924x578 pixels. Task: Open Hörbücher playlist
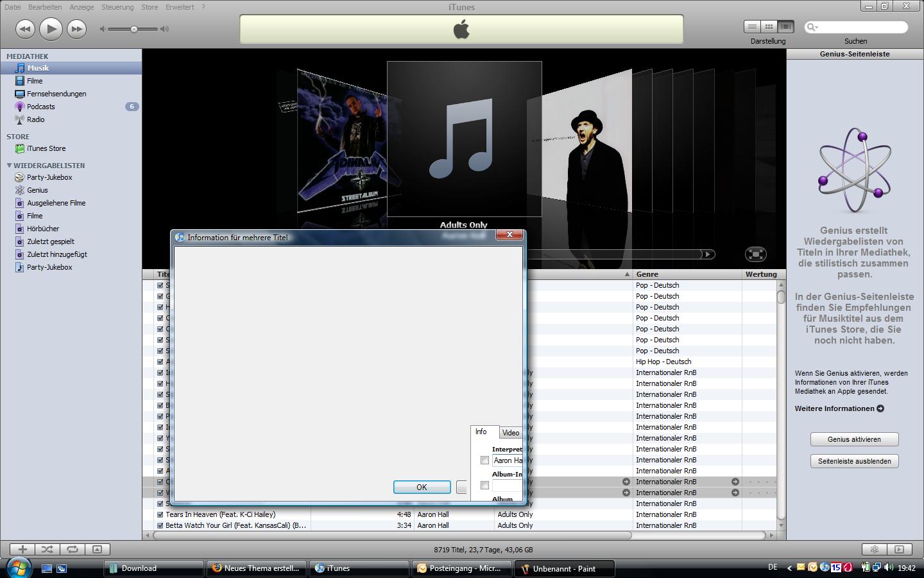click(x=43, y=229)
